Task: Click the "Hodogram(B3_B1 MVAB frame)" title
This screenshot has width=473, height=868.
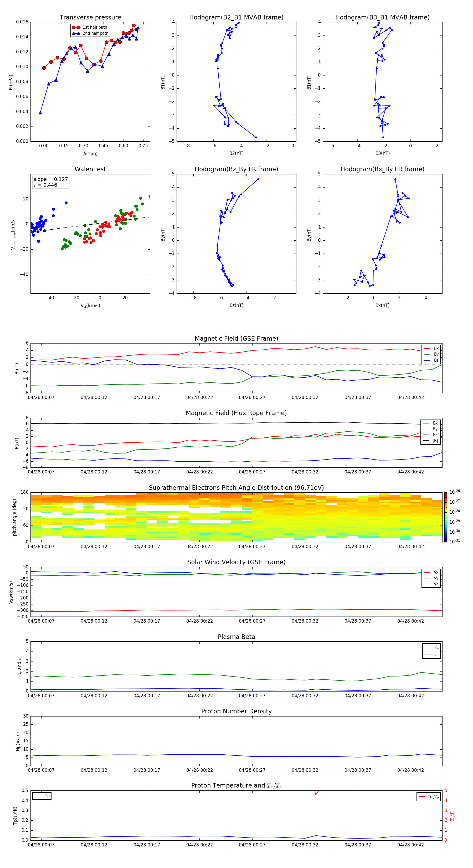Action: coord(382,17)
